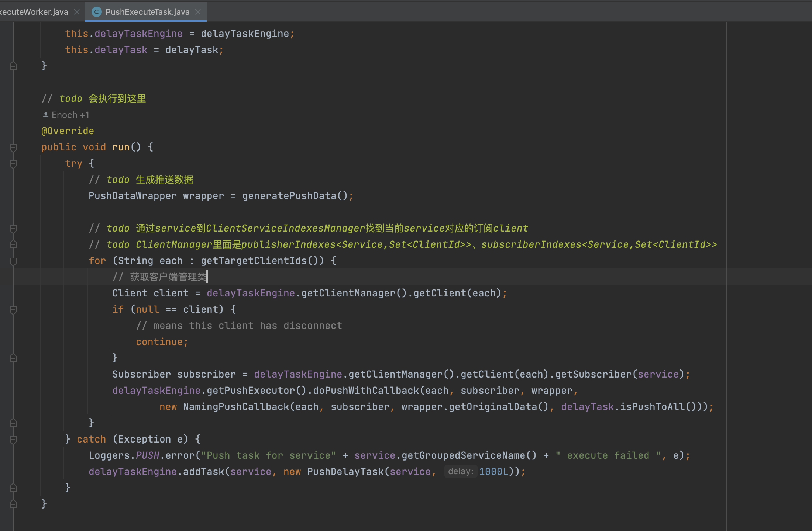Click the 'means this client has disconnect' comment
The height and width of the screenshot is (531, 812).
tap(239, 326)
